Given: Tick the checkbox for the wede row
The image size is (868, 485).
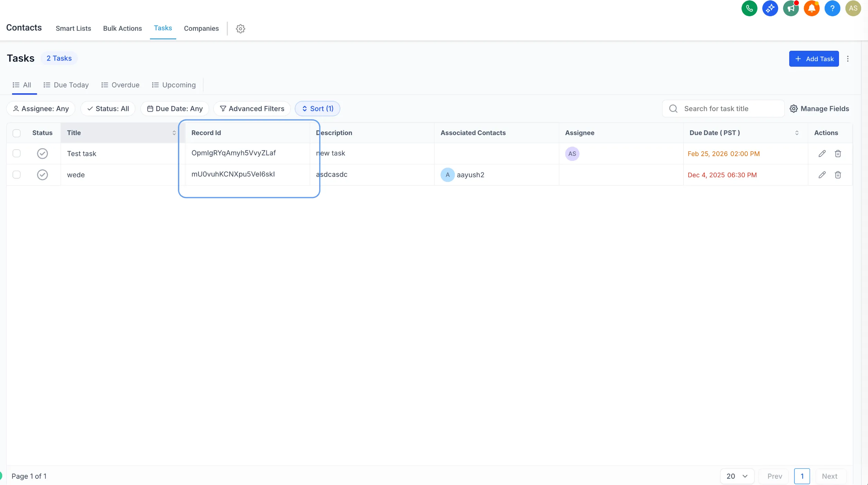Looking at the screenshot, I should [x=17, y=175].
